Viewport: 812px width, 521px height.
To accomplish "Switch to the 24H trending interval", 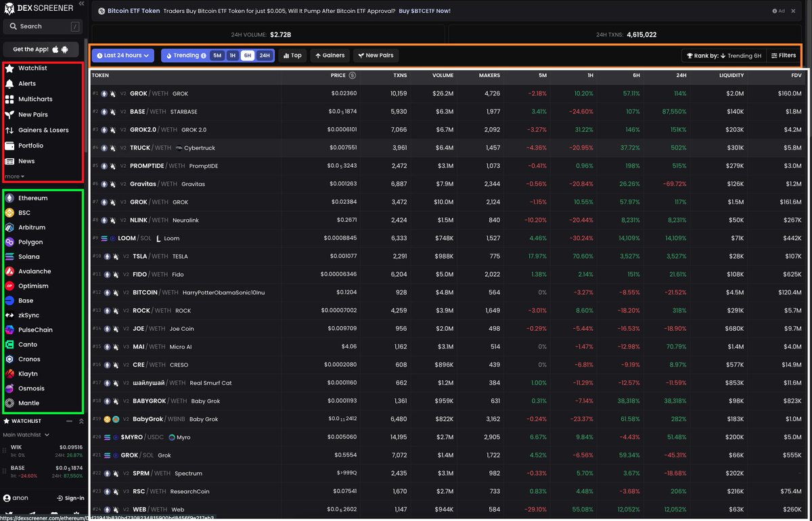I will click(x=265, y=55).
